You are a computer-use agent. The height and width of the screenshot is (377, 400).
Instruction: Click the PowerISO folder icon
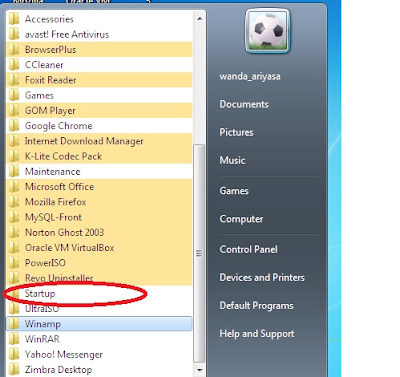[x=14, y=263]
